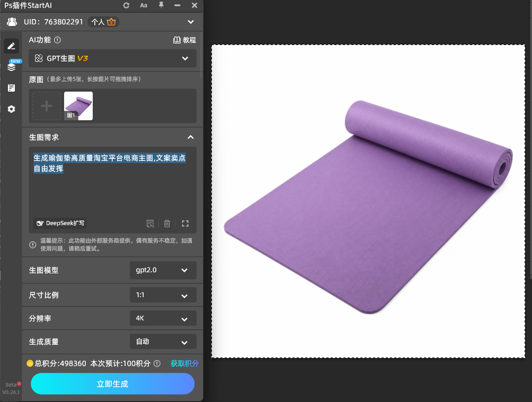Click the 立即生成 generate button

pos(113,383)
